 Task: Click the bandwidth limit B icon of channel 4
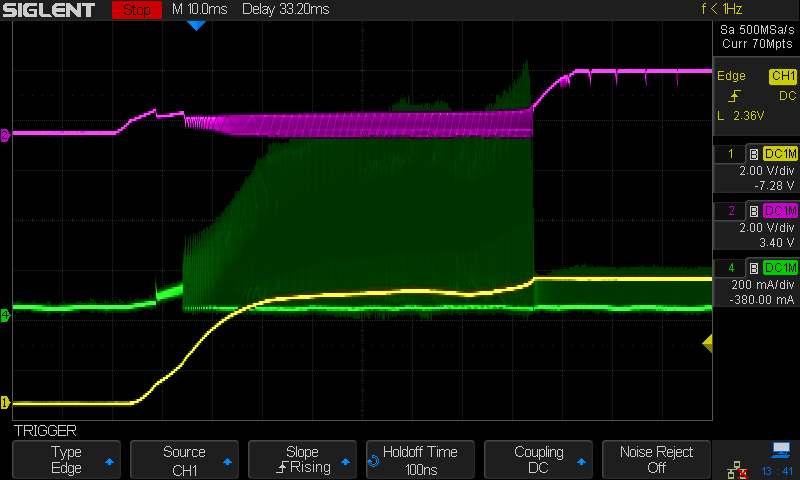754,268
